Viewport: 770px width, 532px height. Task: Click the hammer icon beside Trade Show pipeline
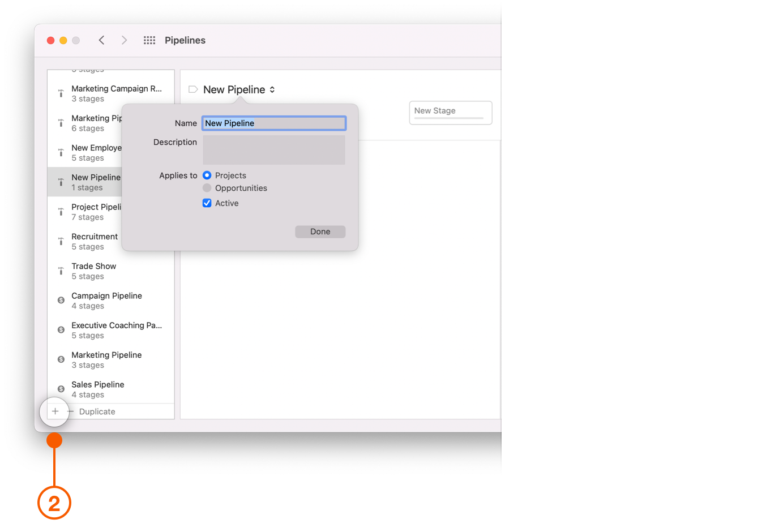pos(61,271)
